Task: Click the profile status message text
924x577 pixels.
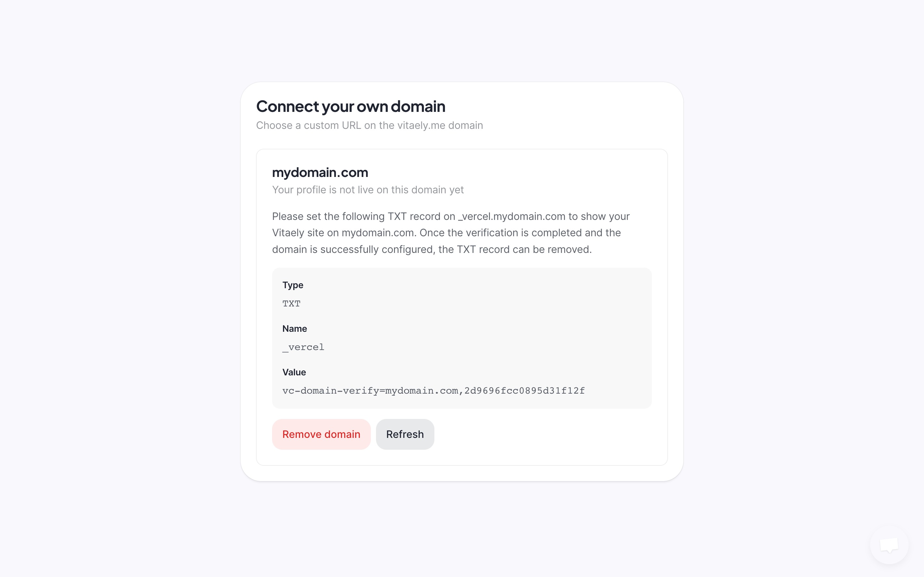Action: (x=368, y=190)
